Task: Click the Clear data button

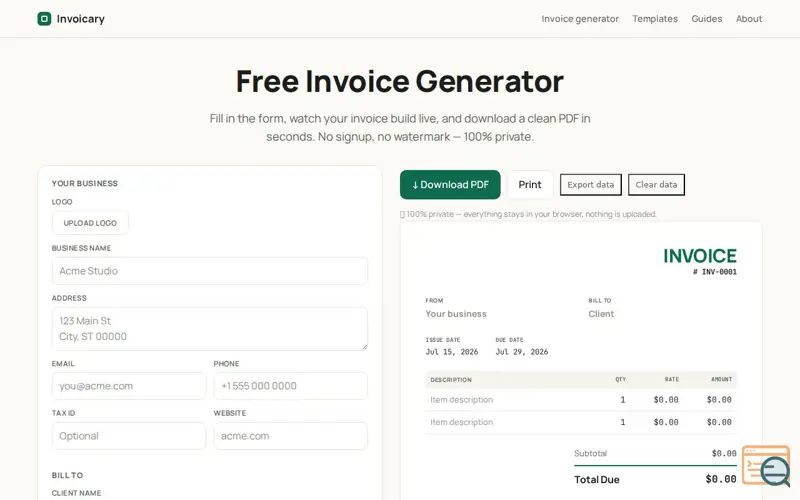Action: 656,185
